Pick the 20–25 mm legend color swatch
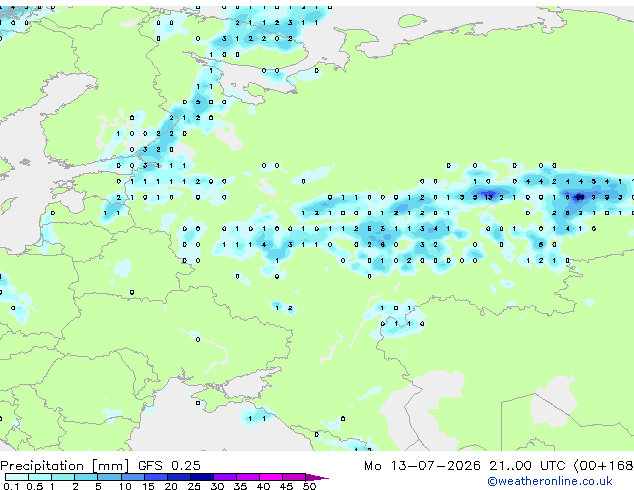 coord(178,477)
